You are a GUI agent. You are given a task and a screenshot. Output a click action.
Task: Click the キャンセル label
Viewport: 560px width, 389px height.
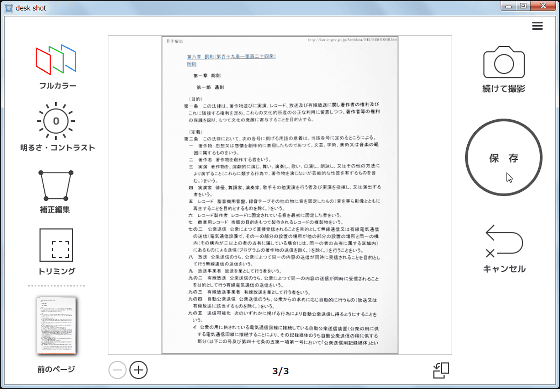(x=504, y=269)
